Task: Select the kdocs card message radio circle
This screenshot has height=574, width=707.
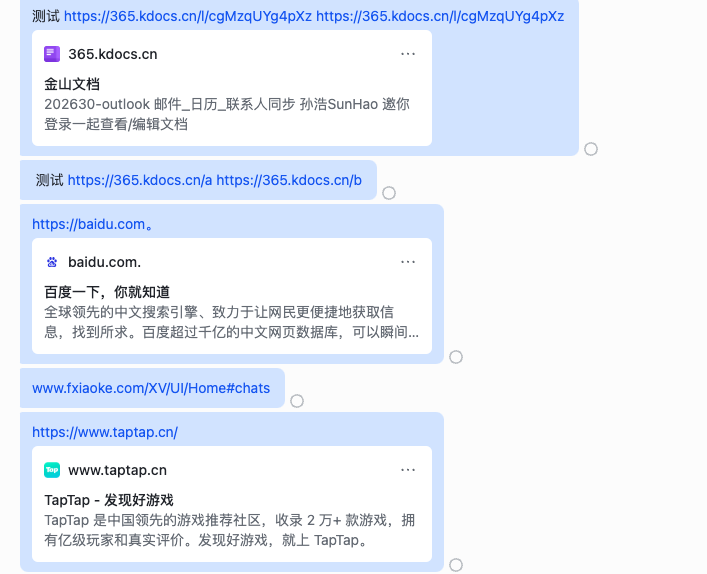Action: coord(591,149)
